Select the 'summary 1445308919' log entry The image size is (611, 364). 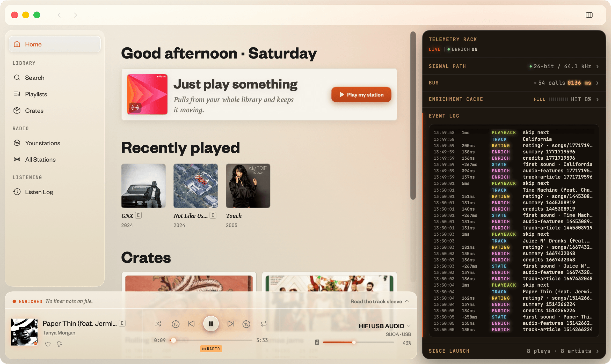tap(514, 203)
